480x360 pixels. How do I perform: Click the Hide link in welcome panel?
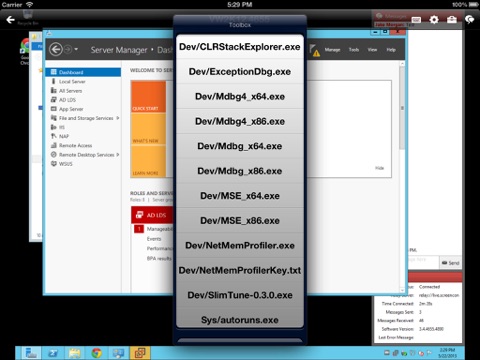379,168
